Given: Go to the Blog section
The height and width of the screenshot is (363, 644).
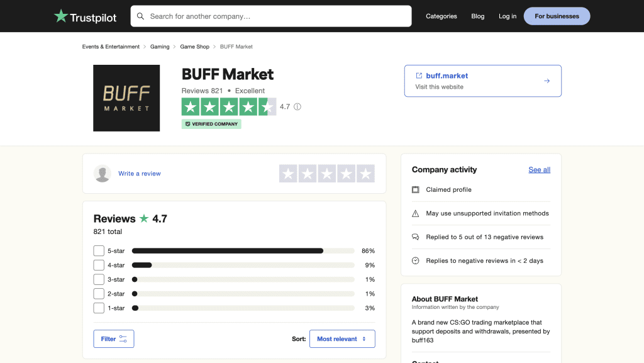Looking at the screenshot, I should [x=477, y=16].
